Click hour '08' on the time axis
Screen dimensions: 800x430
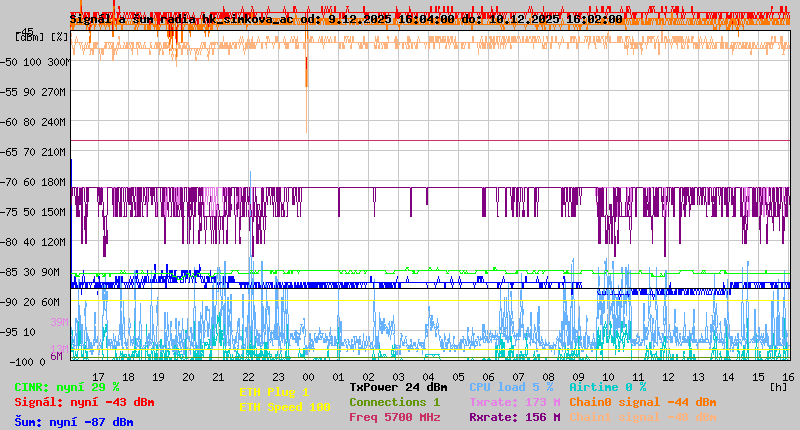pyautogui.click(x=548, y=377)
